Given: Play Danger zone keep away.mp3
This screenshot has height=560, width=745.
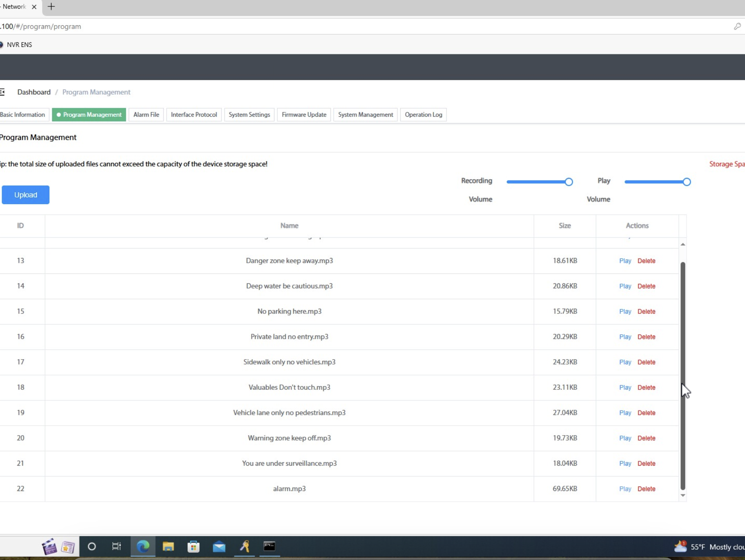Looking at the screenshot, I should [x=625, y=261].
